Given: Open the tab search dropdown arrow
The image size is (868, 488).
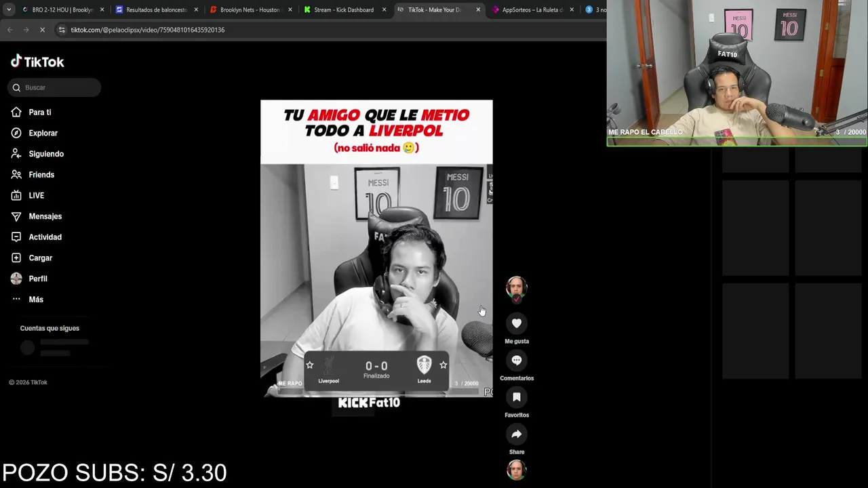Looking at the screenshot, I should coord(8,9).
